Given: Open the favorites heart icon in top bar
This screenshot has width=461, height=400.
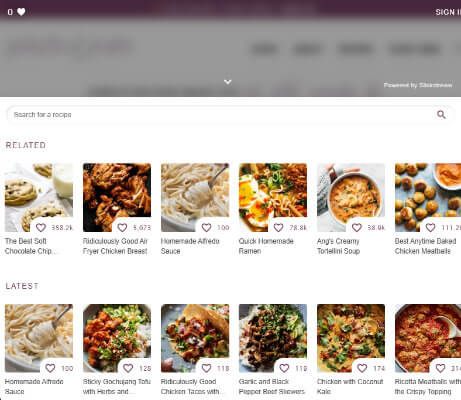Looking at the screenshot, I should (x=21, y=12).
